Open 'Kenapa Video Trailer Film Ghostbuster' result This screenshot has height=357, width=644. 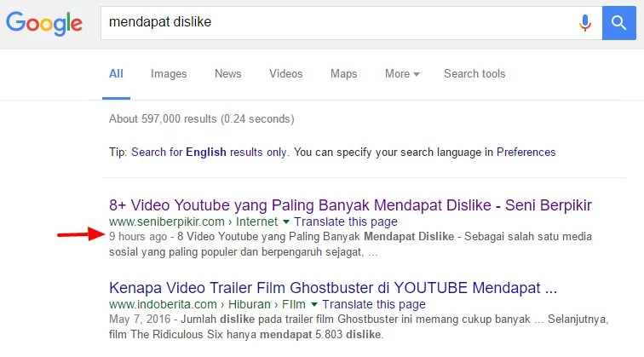(332, 287)
